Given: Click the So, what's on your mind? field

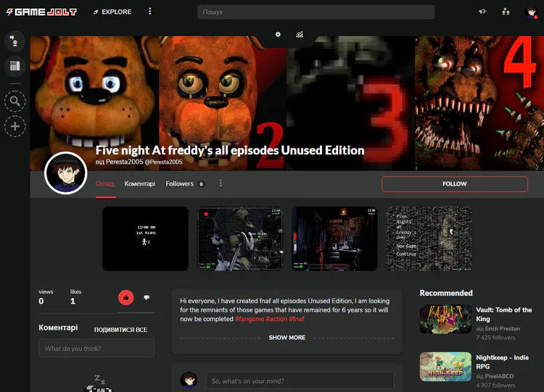Looking at the screenshot, I should tap(300, 381).
